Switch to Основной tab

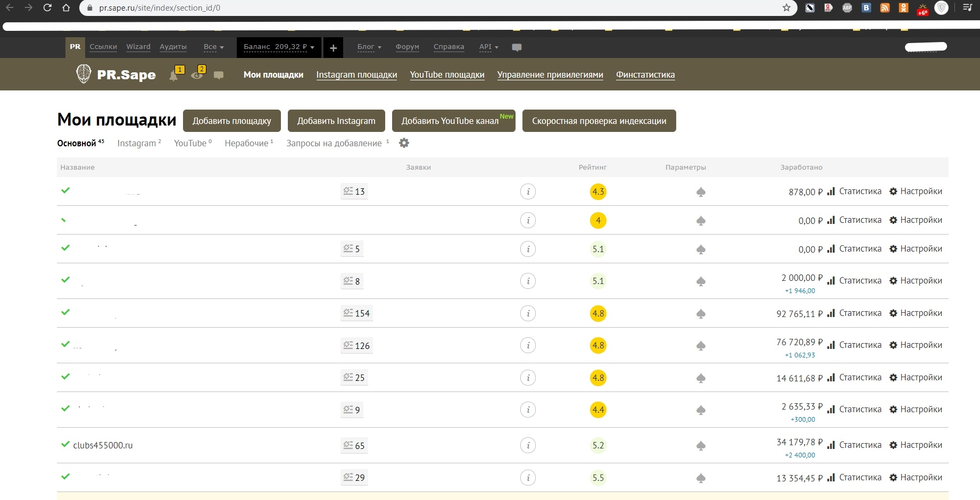80,143
